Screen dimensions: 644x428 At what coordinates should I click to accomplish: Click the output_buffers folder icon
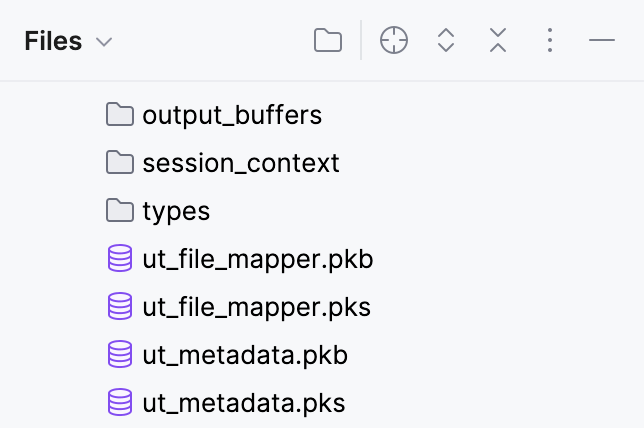click(x=120, y=115)
